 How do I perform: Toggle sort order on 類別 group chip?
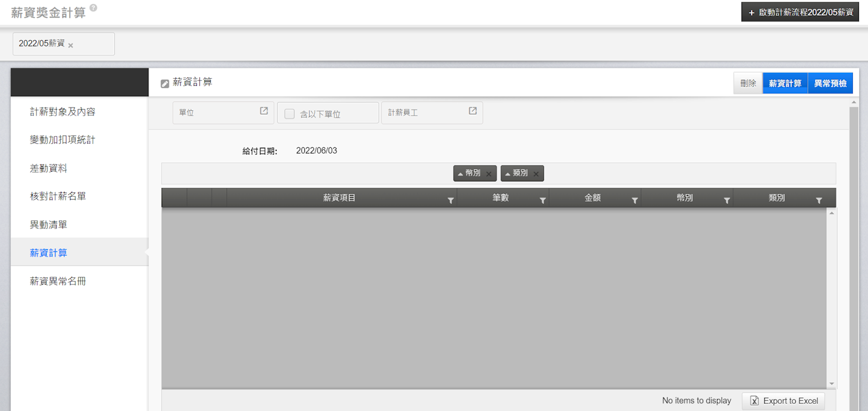[x=517, y=173]
